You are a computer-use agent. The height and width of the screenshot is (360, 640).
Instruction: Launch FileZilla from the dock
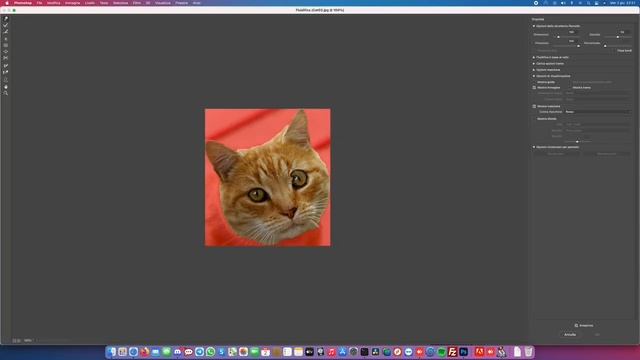452,352
